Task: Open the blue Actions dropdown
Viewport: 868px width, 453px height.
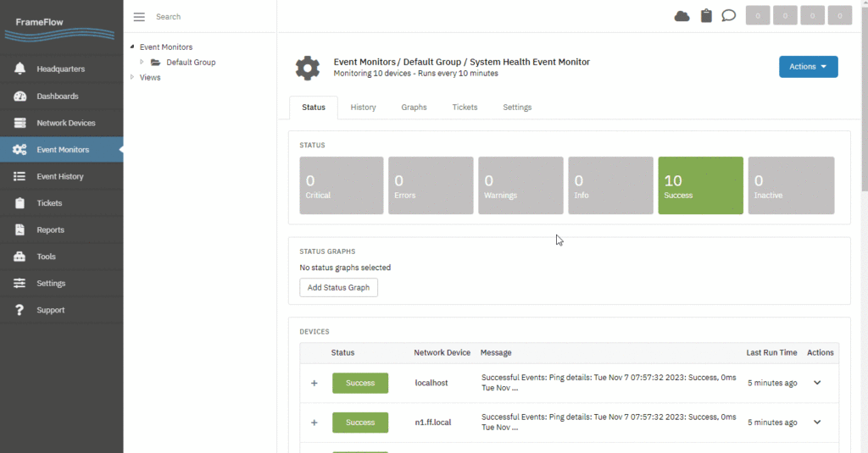Action: point(808,66)
